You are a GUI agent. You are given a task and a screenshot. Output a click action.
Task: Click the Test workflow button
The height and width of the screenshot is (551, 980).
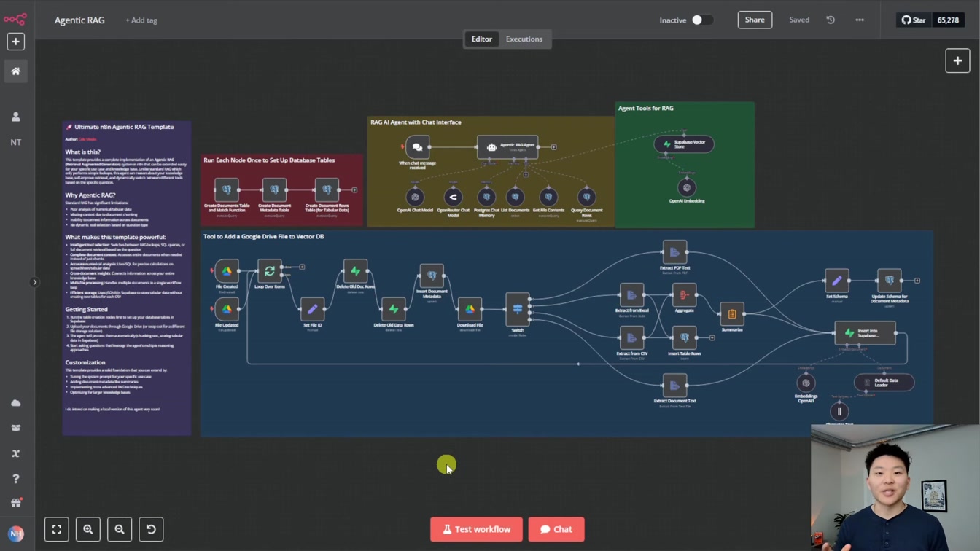click(x=476, y=529)
